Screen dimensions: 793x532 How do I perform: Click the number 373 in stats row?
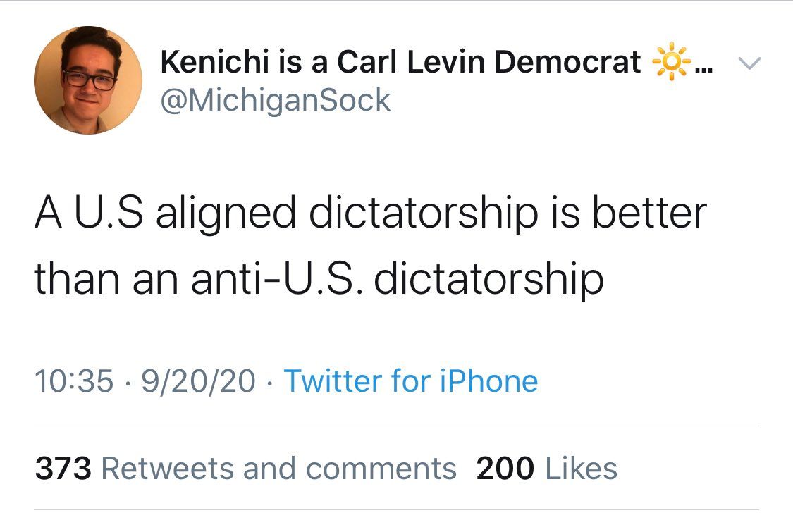point(63,469)
